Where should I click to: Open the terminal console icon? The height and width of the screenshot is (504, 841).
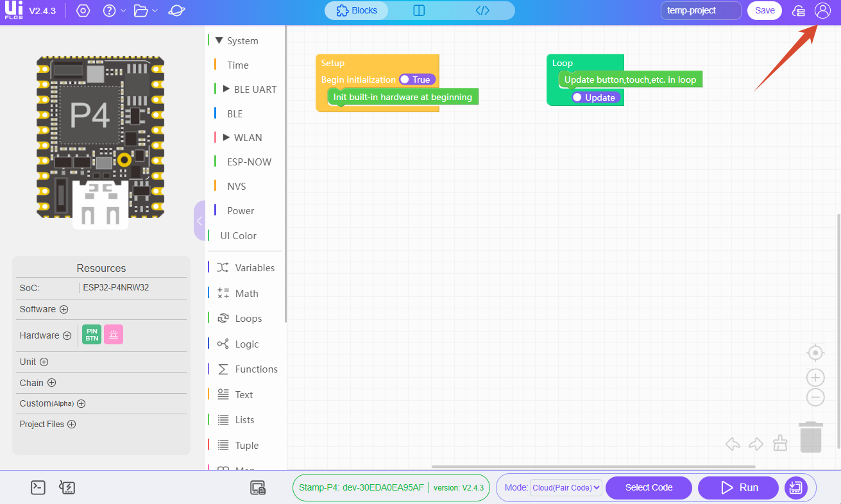click(38, 487)
